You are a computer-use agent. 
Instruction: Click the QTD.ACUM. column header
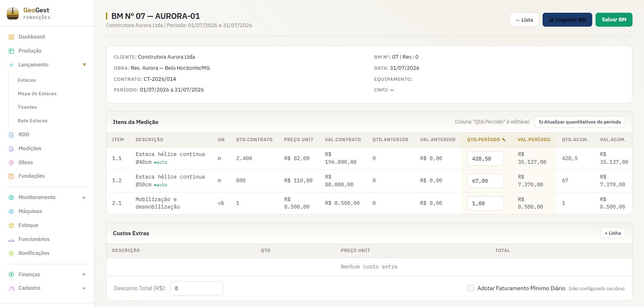tap(575, 140)
